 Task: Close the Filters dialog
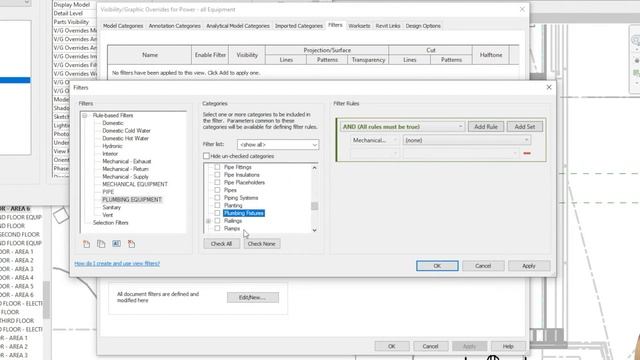click(549, 87)
